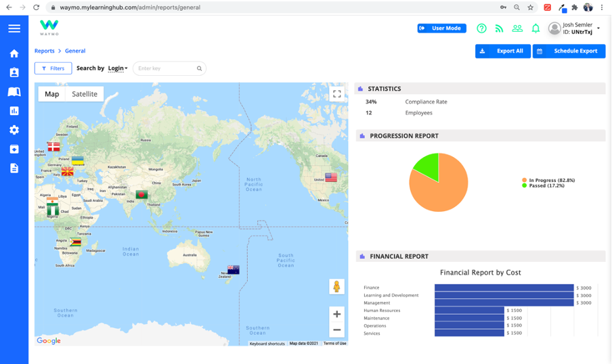Click the Niger flag marker
The height and width of the screenshot is (364, 612).
pyautogui.click(x=52, y=202)
